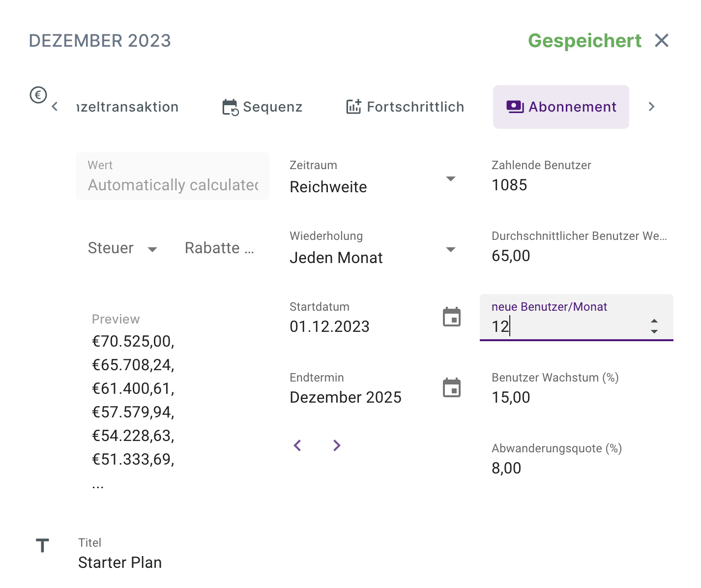Click the Titel text icon
Image resolution: width=701 pixels, height=588 pixels.
pyautogui.click(x=43, y=545)
